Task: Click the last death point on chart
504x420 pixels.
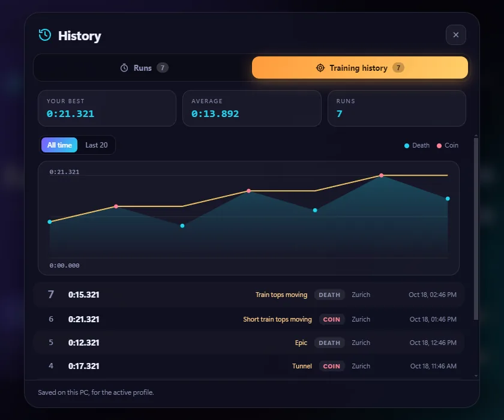Action: coord(448,199)
